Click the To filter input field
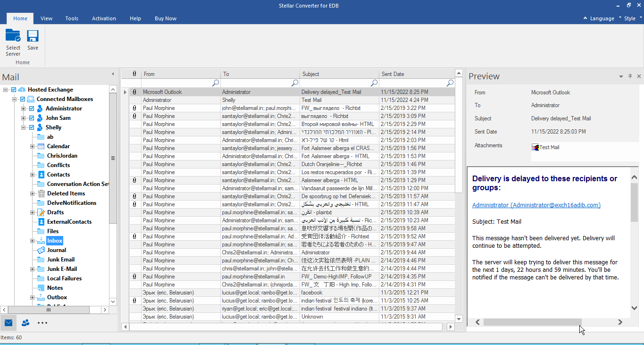 (x=260, y=83)
